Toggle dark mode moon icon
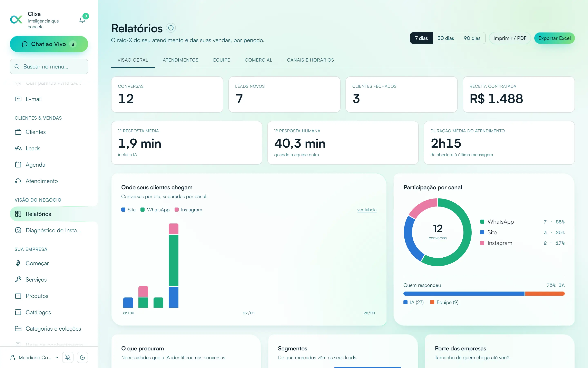This screenshot has width=588, height=368. tap(83, 357)
